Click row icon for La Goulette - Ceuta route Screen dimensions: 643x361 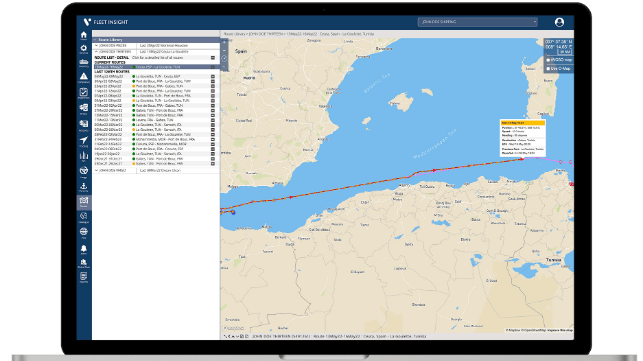pos(213,76)
